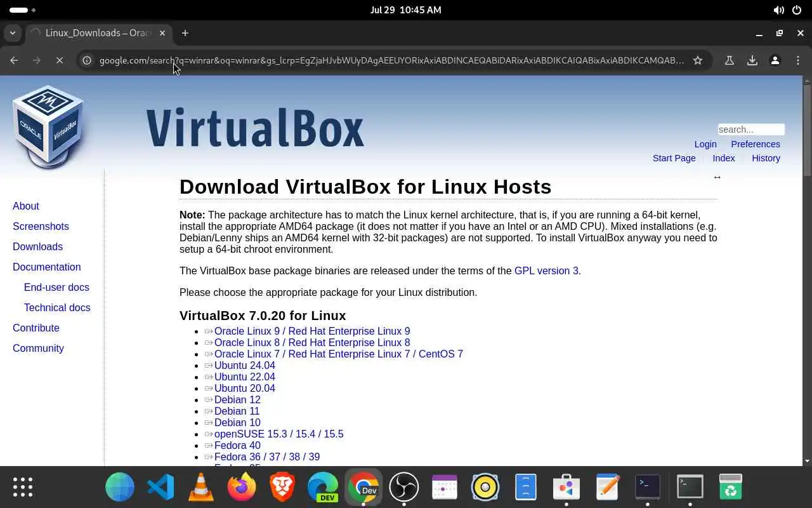Download openSUSE 15.3 / 15.4 / 15.5 package
Image resolution: width=812 pixels, height=508 pixels.
[x=278, y=434]
